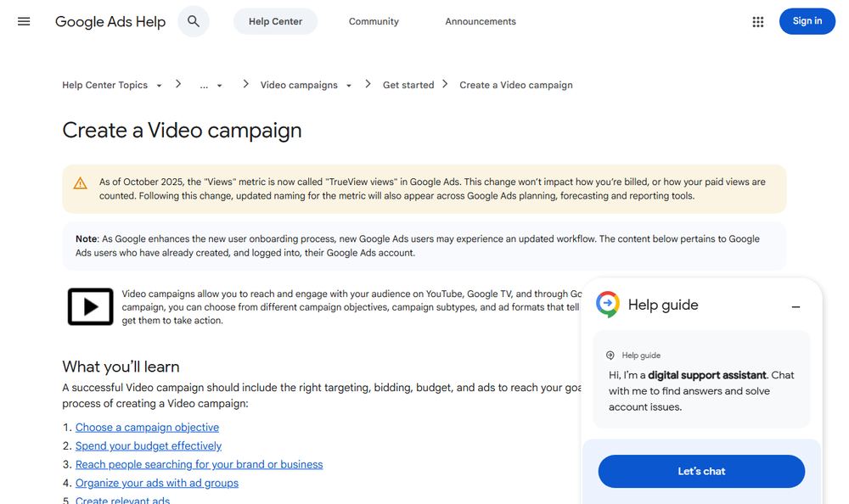
Task: Open the Google apps grid
Action: [758, 22]
